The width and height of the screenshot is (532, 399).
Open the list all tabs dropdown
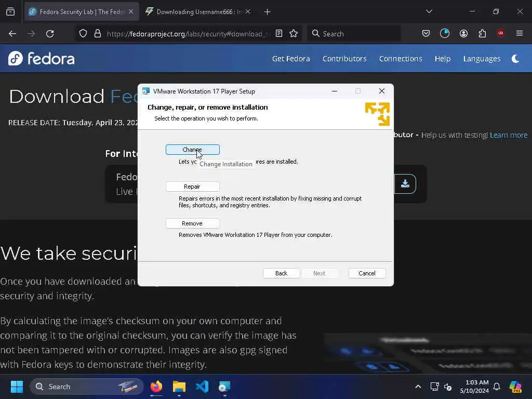click(429, 11)
